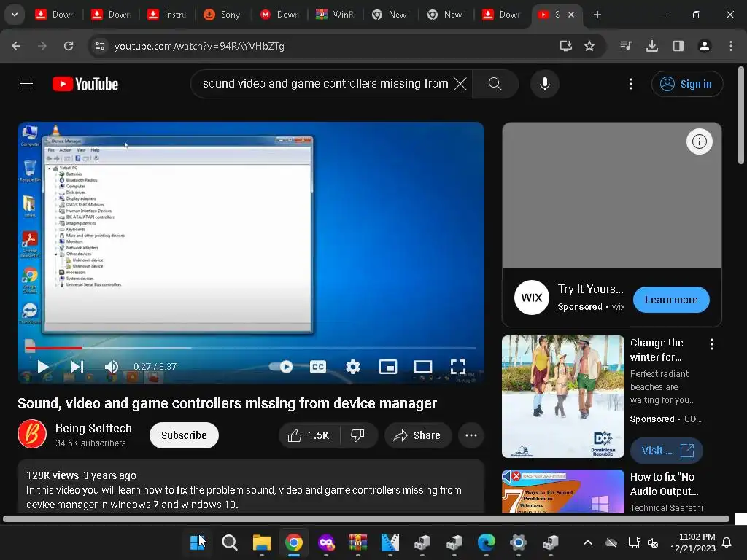Screen dimensions: 747x560
Task: Open options for Change the winter ad
Action: click(x=712, y=344)
